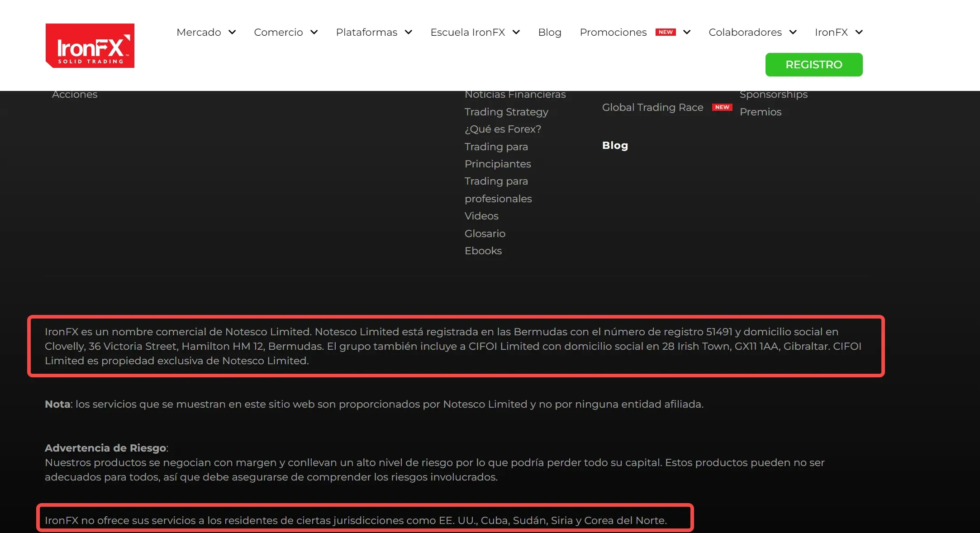Open the bold Blog footer link
This screenshot has width=980, height=533.
(x=615, y=145)
